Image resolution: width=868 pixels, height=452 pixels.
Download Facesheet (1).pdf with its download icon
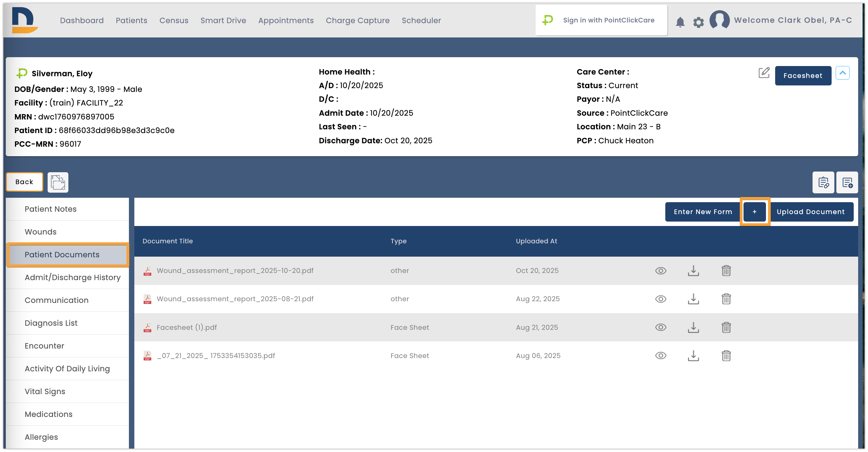coord(693,327)
